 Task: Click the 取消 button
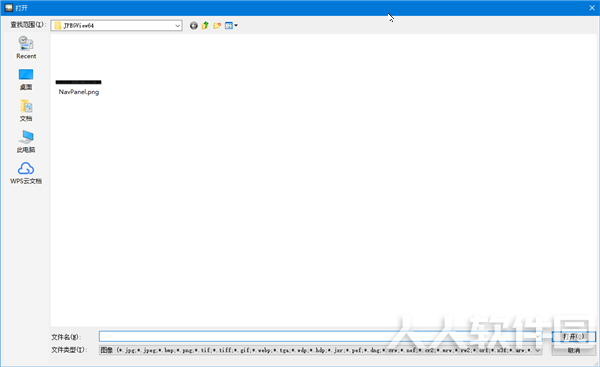(574, 350)
